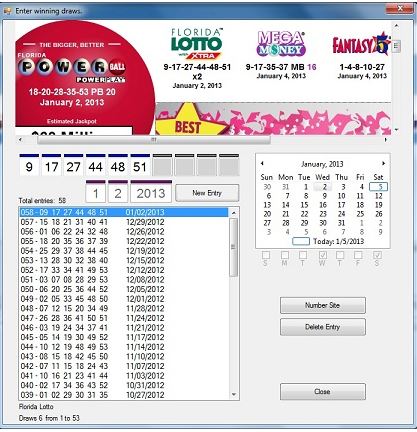Viewport: 417px width, 432px height.
Task: Close the Enter winning draws window
Action: click(x=400, y=9)
